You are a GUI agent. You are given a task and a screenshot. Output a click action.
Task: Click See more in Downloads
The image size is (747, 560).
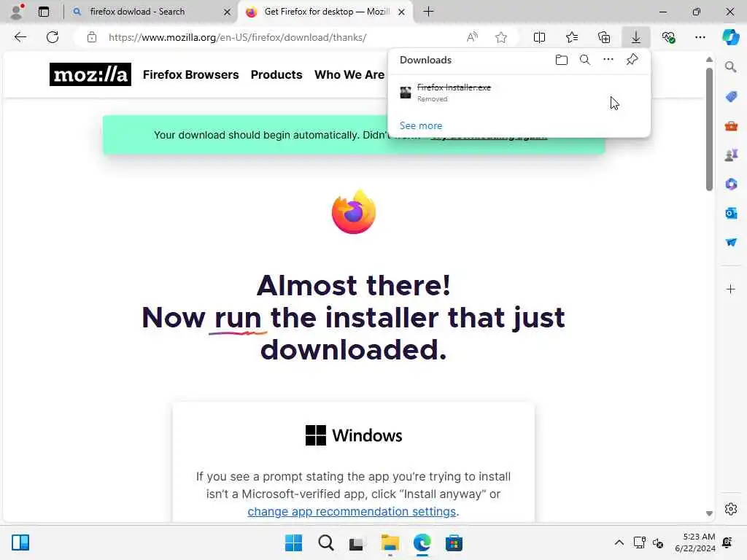click(421, 125)
